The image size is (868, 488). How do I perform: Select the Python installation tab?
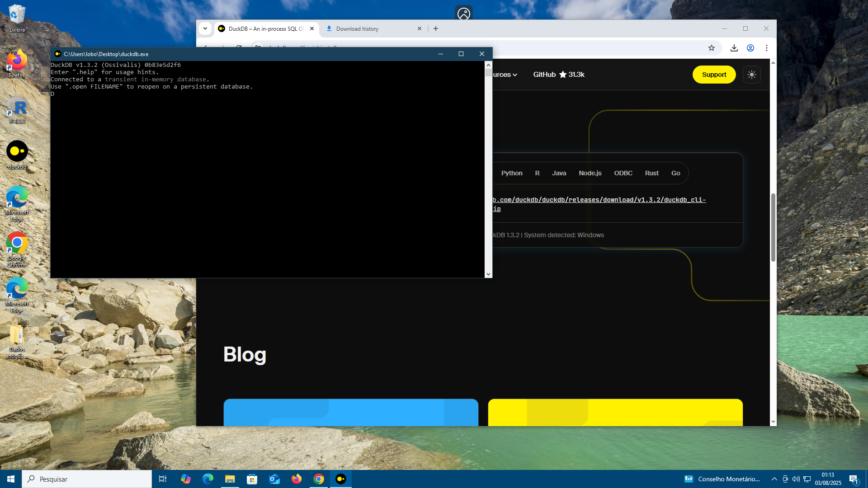pos(511,173)
